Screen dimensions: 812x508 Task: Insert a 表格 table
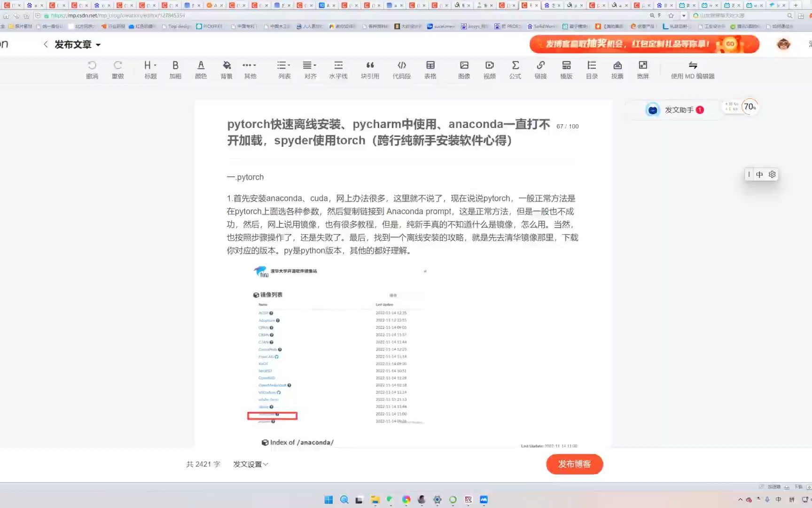point(430,70)
